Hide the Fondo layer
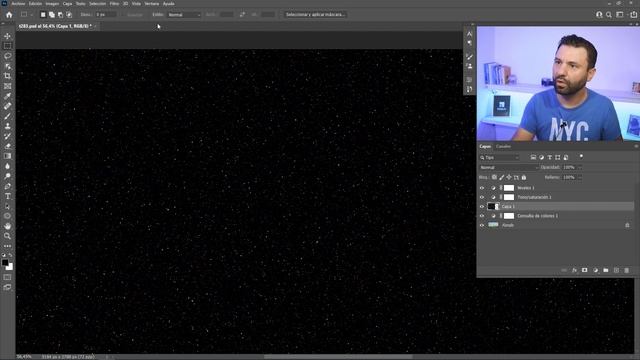The height and width of the screenshot is (360, 640). [x=482, y=225]
